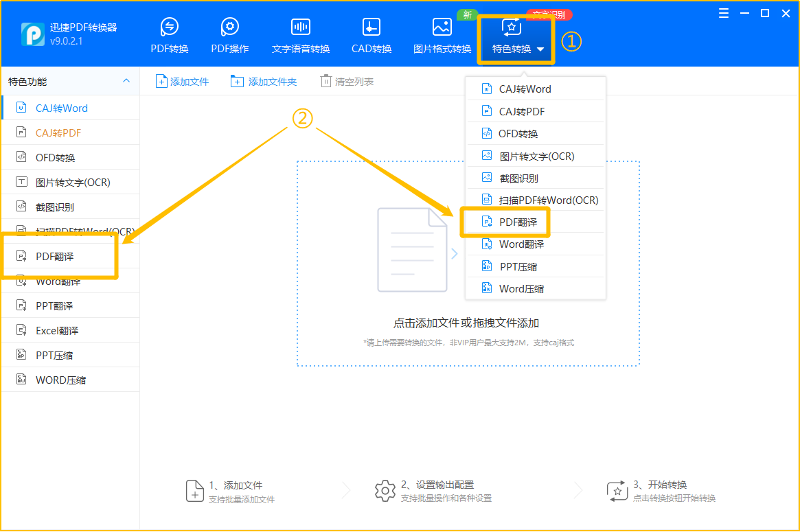Click 添加文件 button
Image resolution: width=800 pixels, height=532 pixels.
pos(182,81)
